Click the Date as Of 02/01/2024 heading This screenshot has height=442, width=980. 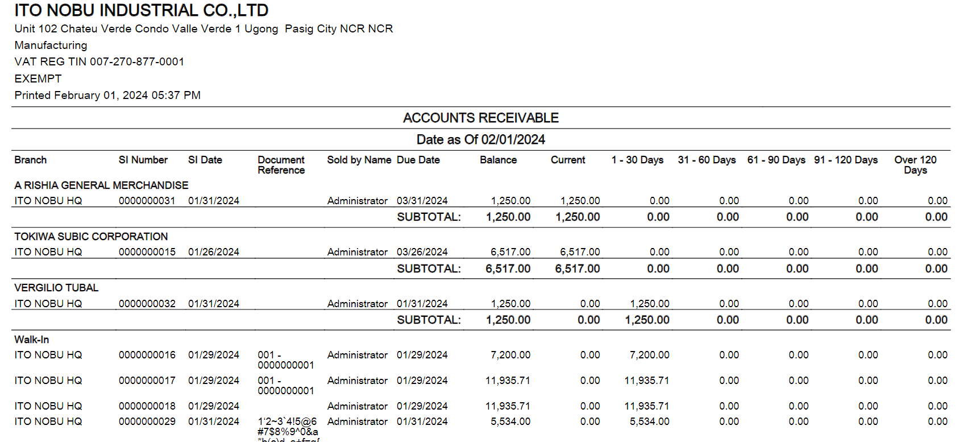(x=481, y=139)
